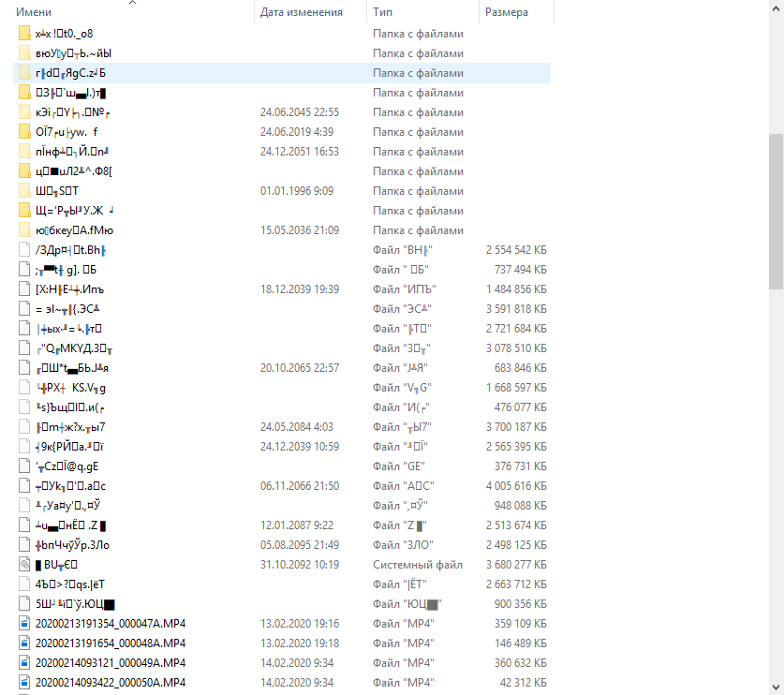This screenshot has width=784, height=695.
Task: Click the sort arrow above the name column
Action: click(x=130, y=3)
